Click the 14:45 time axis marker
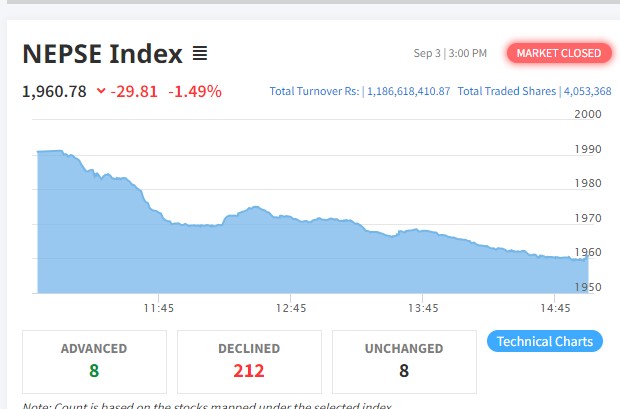This screenshot has height=409, width=620. pyautogui.click(x=554, y=308)
